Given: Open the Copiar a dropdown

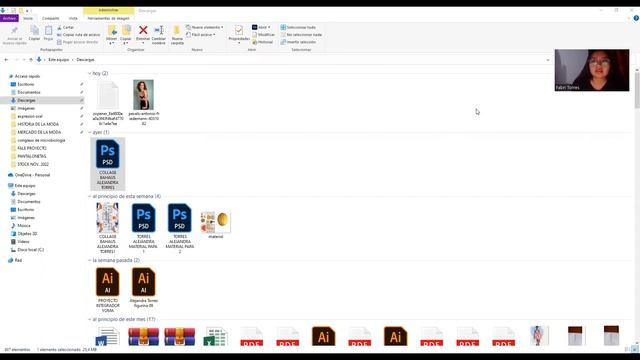Looking at the screenshot, I should tap(126, 35).
